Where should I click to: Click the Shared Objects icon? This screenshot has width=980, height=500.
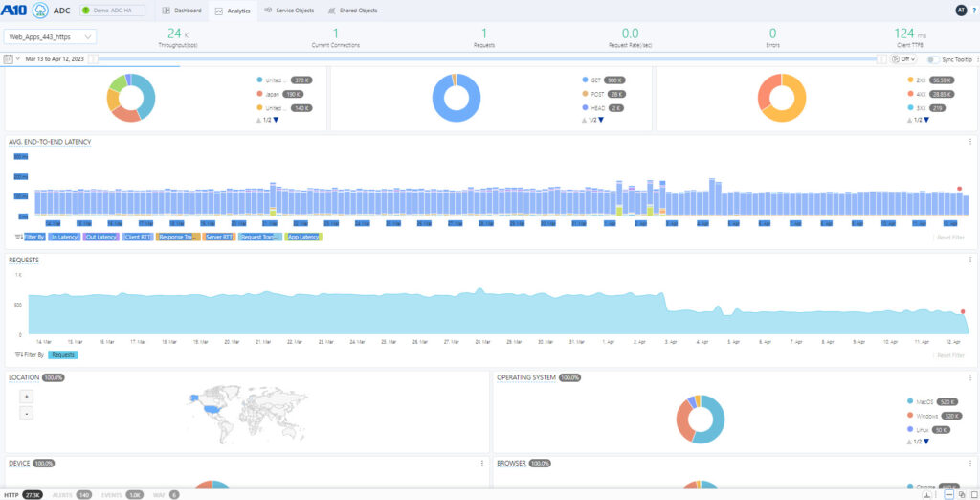[x=332, y=11]
